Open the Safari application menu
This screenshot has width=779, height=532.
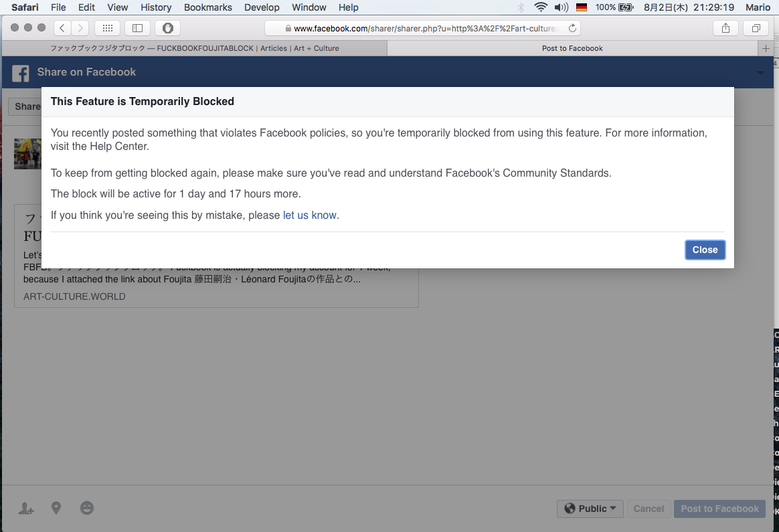point(25,7)
